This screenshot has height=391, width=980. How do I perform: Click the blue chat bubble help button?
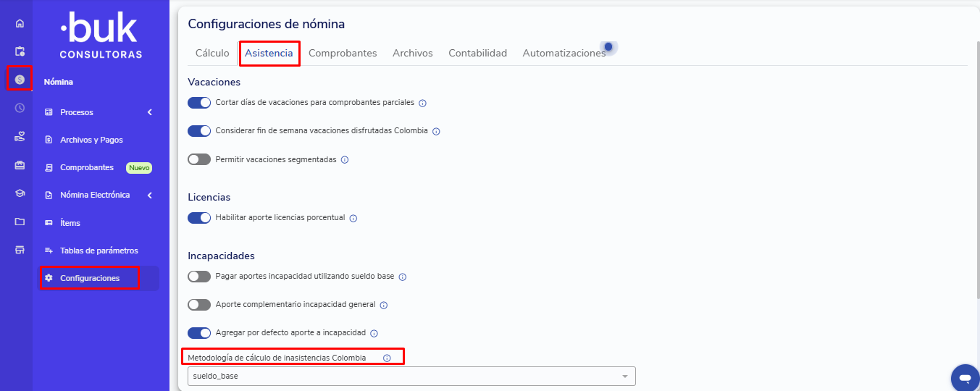(x=965, y=378)
